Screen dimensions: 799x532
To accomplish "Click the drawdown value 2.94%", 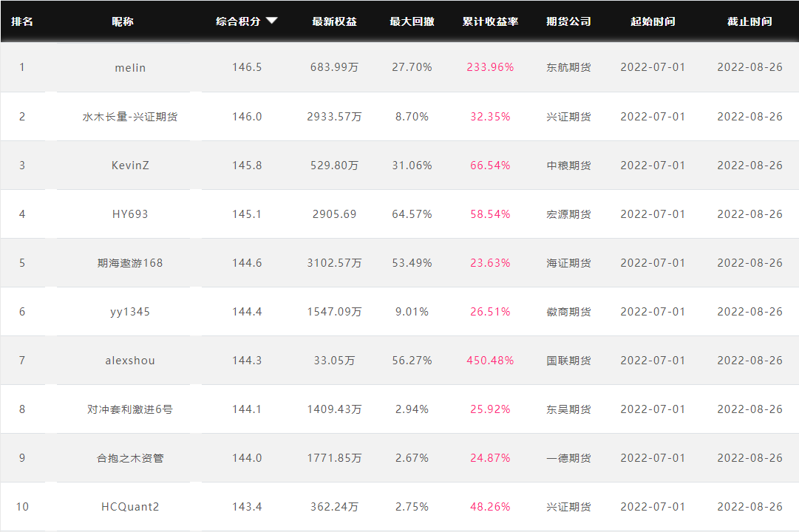I will tap(412, 409).
